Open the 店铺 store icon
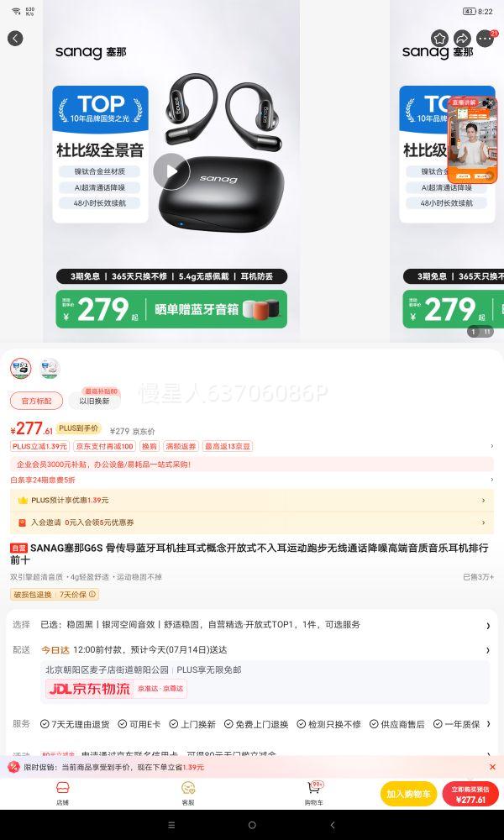The width and height of the screenshot is (504, 840). coord(63,793)
